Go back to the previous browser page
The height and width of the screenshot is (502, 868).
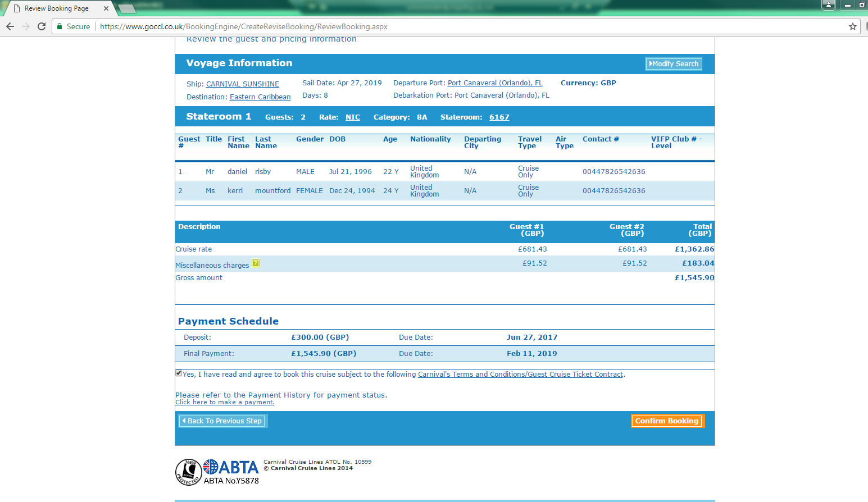click(10, 26)
